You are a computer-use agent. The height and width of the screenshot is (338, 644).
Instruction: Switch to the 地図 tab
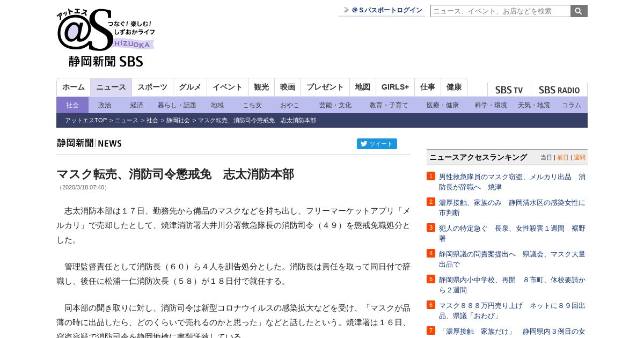(363, 87)
